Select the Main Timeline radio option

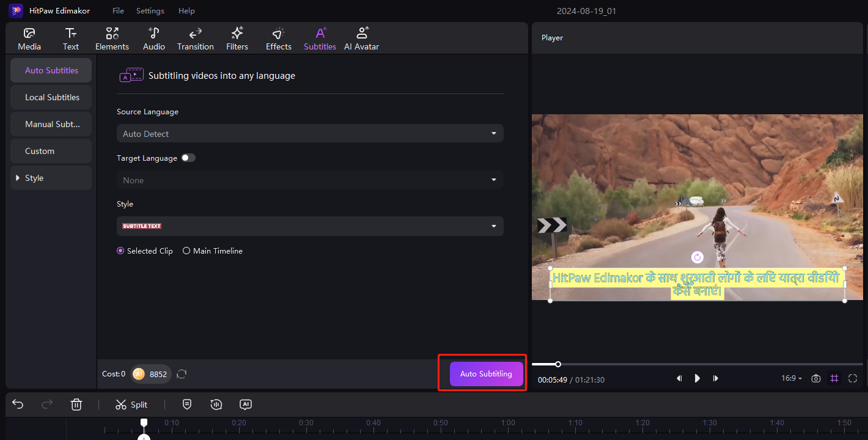pyautogui.click(x=213, y=251)
